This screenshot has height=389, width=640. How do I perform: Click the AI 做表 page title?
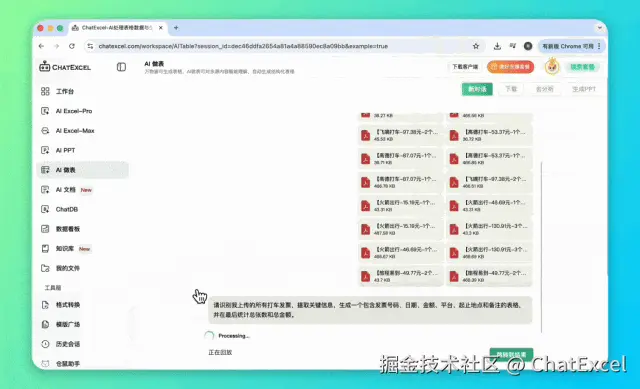pos(154,64)
